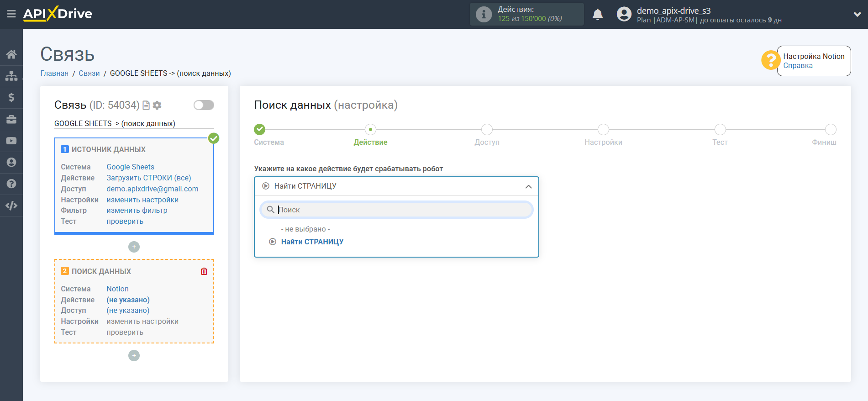This screenshot has height=401, width=868.
Task: Click the ИСТОЧНИК ДАННЫХ block header
Action: [109, 150]
